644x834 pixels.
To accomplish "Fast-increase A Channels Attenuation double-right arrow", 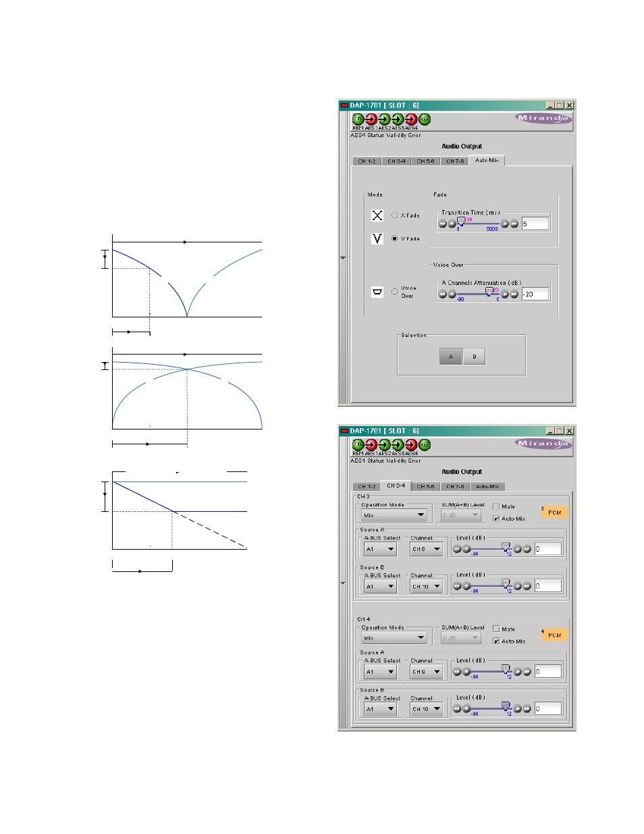I will (514, 294).
